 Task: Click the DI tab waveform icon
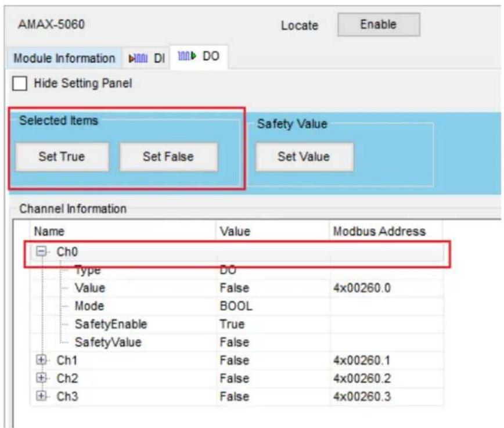(138, 59)
